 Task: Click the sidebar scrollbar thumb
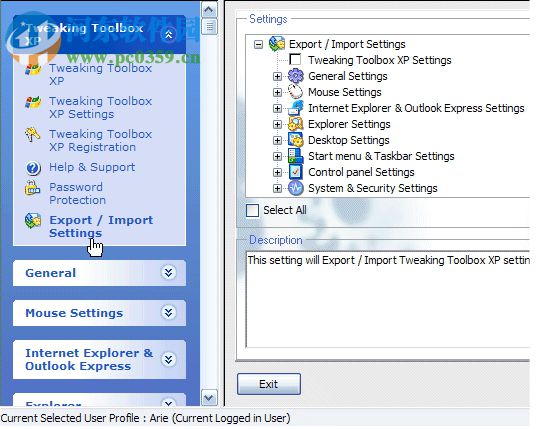point(209,27)
